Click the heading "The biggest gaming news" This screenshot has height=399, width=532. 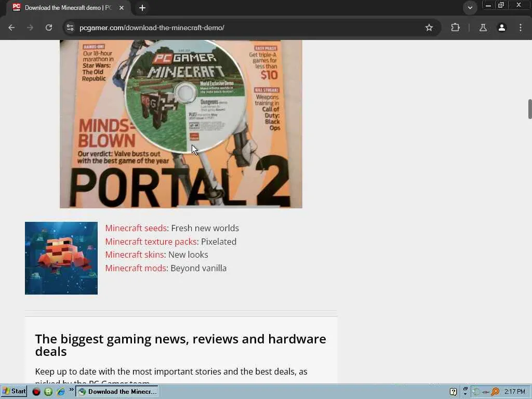[180, 345]
